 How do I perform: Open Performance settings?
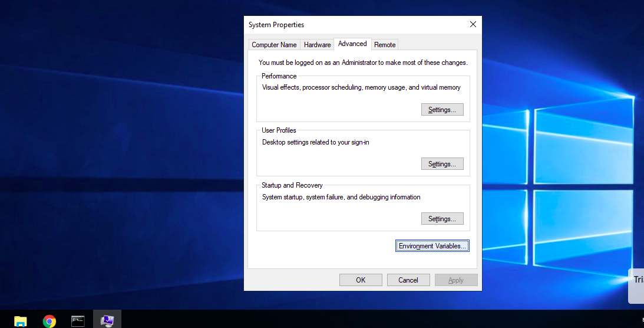click(x=442, y=110)
